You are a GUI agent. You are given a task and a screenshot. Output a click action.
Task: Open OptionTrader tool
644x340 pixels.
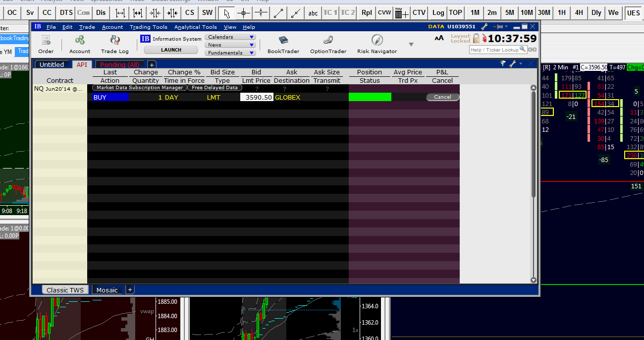click(x=328, y=40)
